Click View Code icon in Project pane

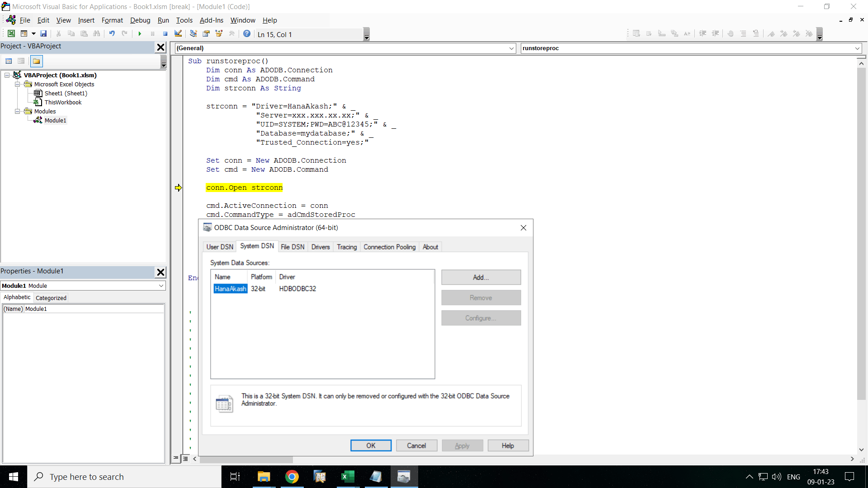[x=9, y=61]
